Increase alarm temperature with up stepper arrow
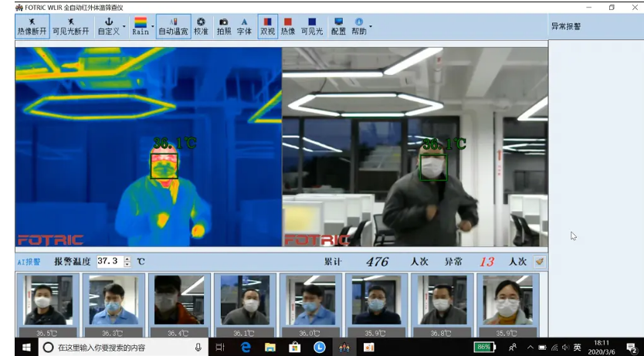Screen dimensions: 644x356 [x=127, y=259]
